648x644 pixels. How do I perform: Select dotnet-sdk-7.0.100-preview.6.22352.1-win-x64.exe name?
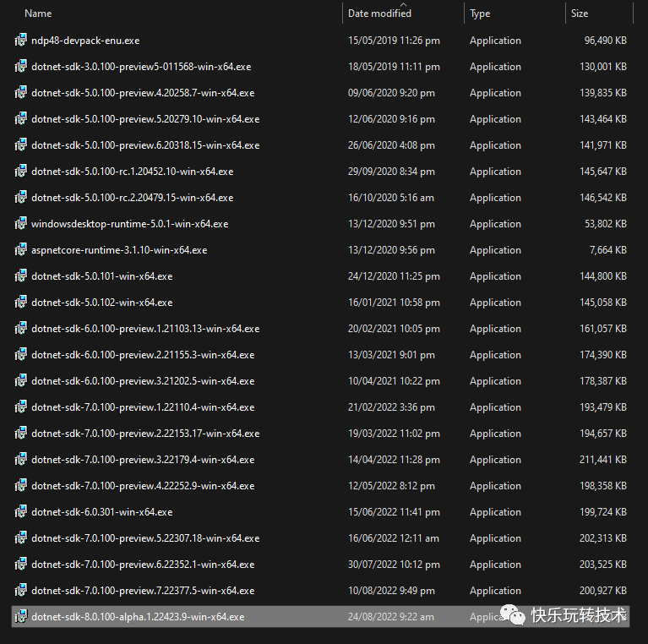point(143,565)
